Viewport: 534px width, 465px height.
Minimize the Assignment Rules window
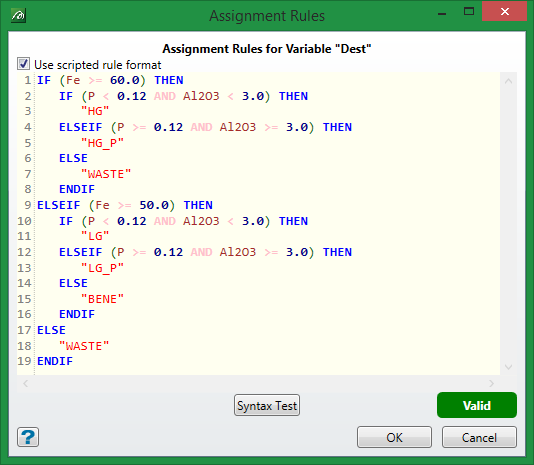coord(442,14)
